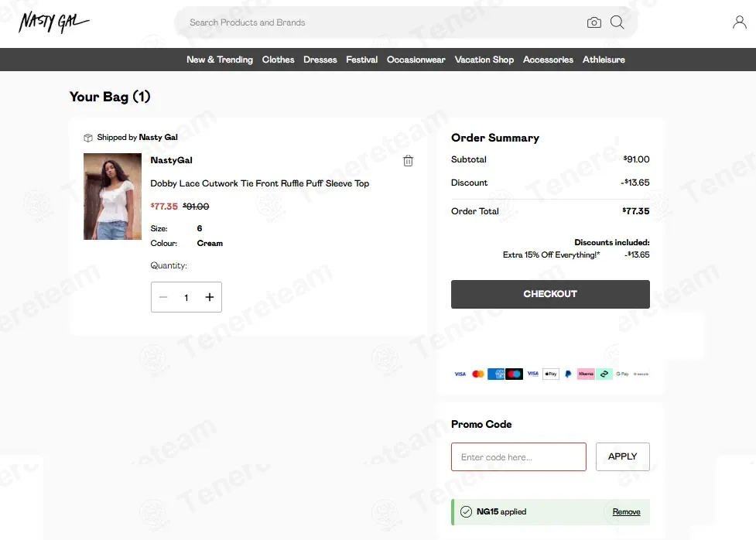The height and width of the screenshot is (540, 756).
Task: Open the Accessories menu
Action: (x=548, y=60)
